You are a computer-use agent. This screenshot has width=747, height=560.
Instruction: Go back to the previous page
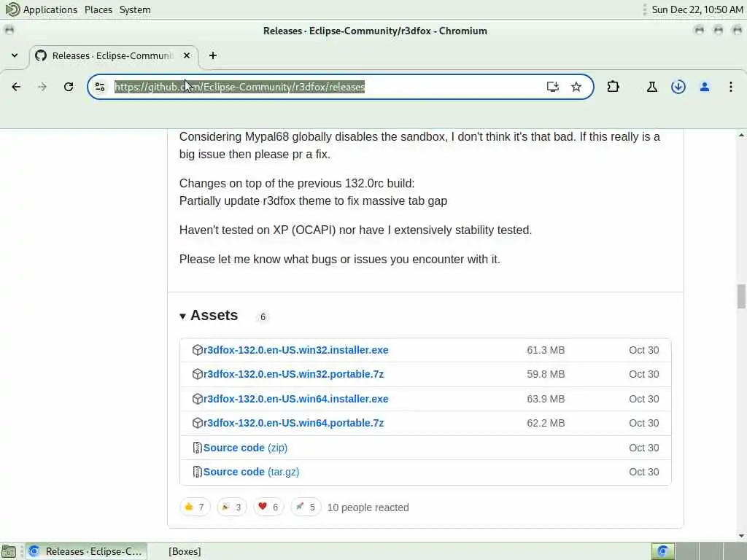[x=16, y=87]
